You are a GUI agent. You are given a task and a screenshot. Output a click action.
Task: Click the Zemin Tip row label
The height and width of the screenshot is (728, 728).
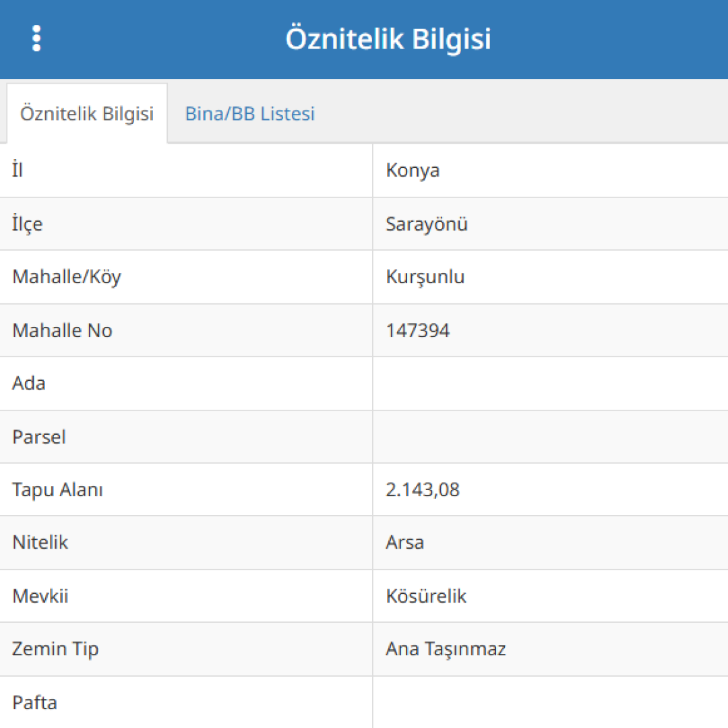tap(55, 649)
